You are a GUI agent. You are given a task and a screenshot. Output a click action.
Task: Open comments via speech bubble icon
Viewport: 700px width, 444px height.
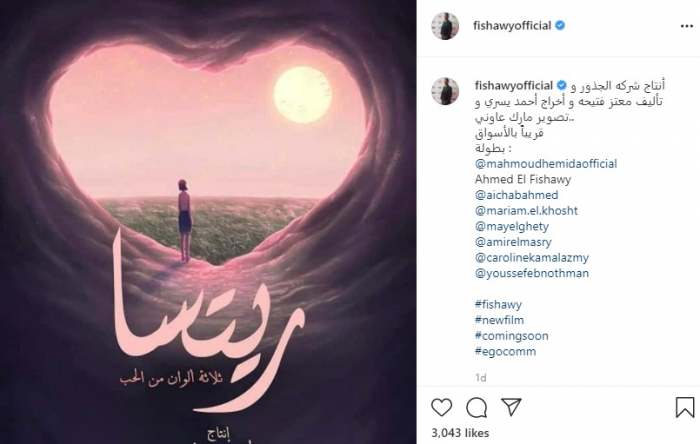(476, 407)
